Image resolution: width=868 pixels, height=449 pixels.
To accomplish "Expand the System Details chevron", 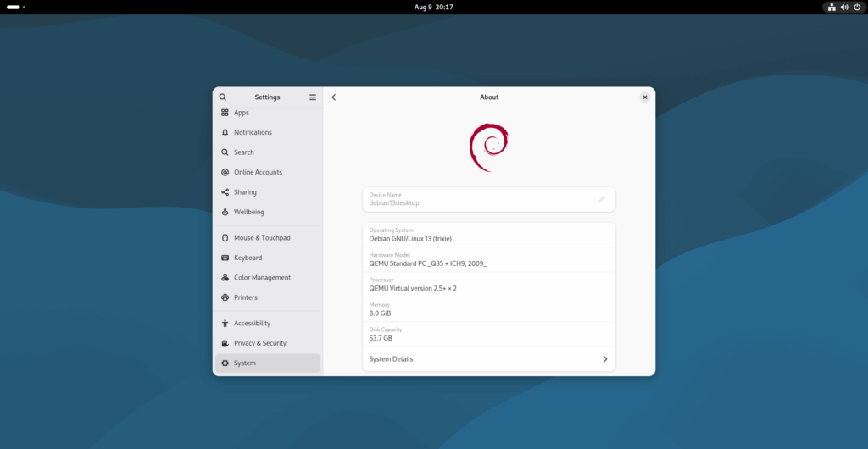I will [605, 359].
